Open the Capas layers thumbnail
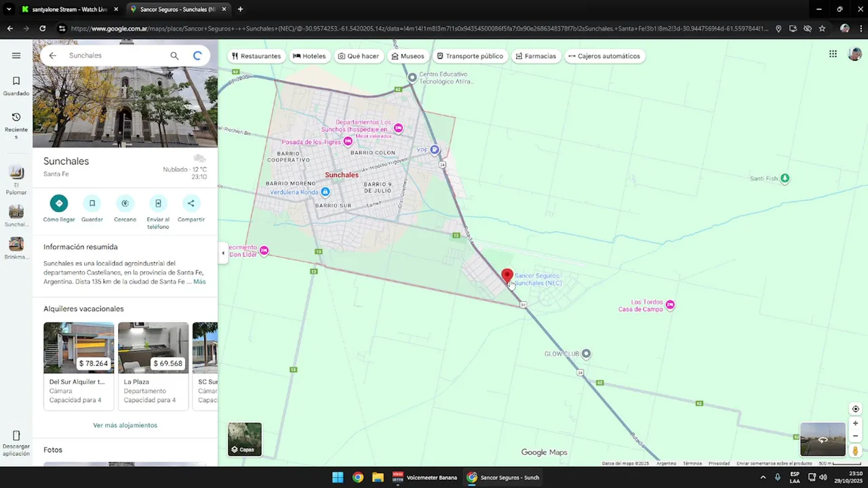 point(245,439)
